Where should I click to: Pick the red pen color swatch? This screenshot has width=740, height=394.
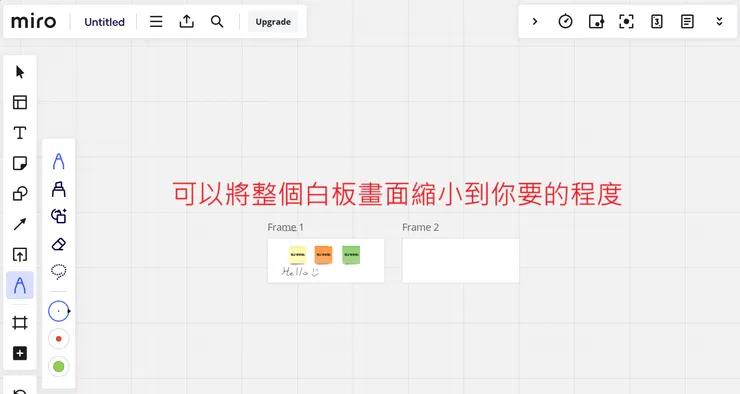coord(59,339)
